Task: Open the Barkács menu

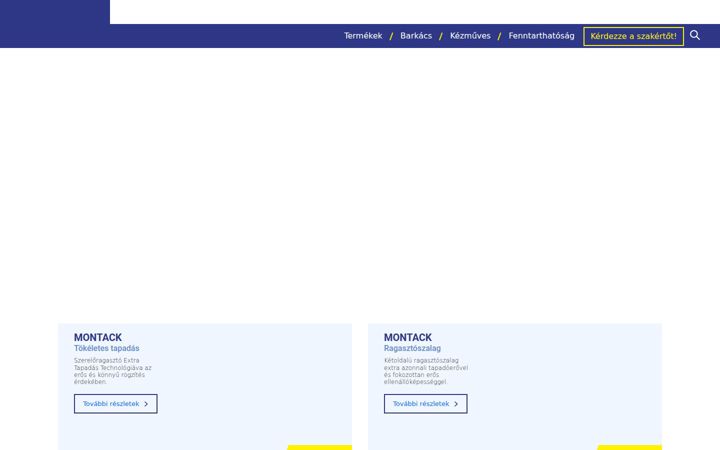Action: tap(416, 36)
